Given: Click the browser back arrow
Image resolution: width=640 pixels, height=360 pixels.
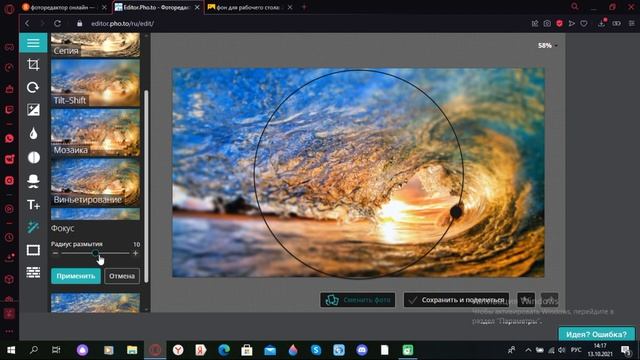Looking at the screenshot, I should point(27,24).
